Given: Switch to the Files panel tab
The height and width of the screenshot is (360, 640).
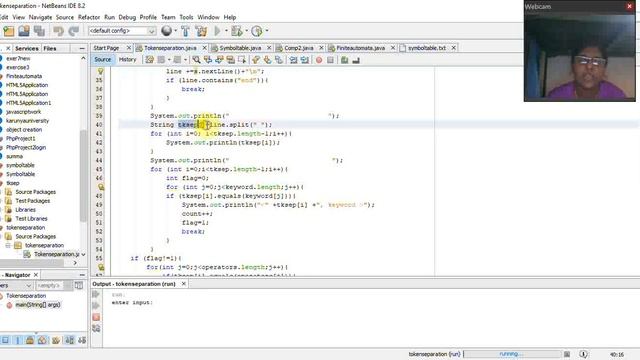Looking at the screenshot, I should coord(50,49).
